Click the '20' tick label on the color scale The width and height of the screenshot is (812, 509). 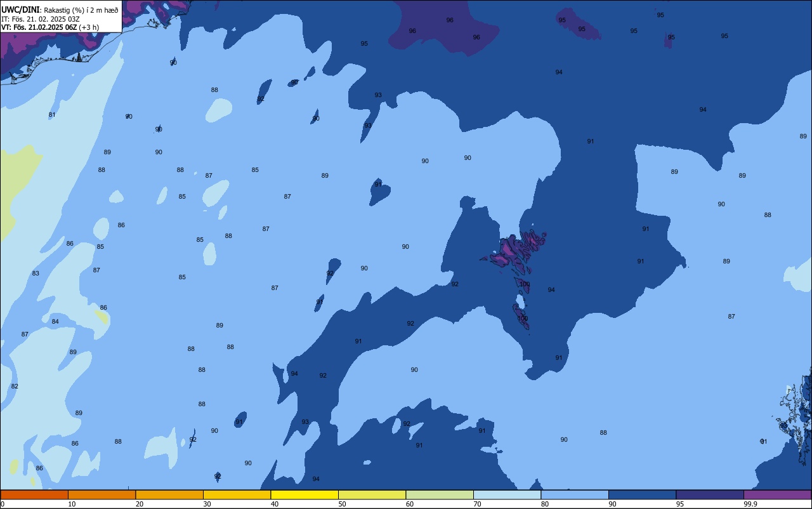coord(140,504)
